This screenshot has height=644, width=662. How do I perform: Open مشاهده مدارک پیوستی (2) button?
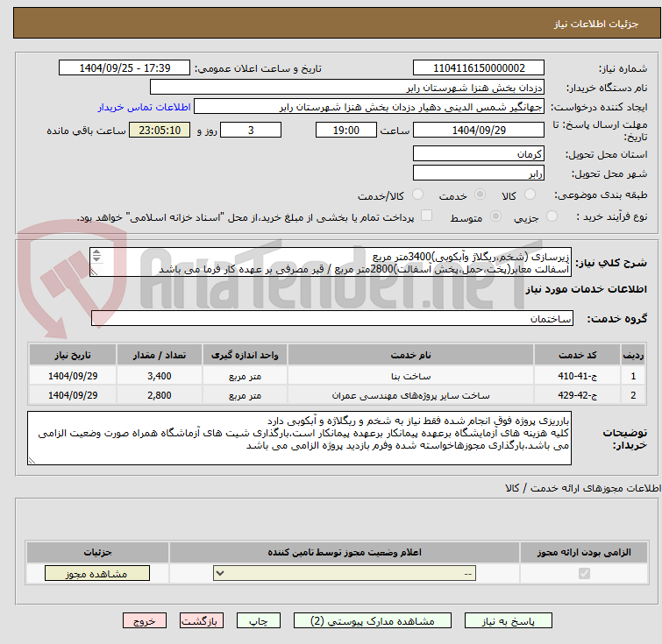(373, 621)
